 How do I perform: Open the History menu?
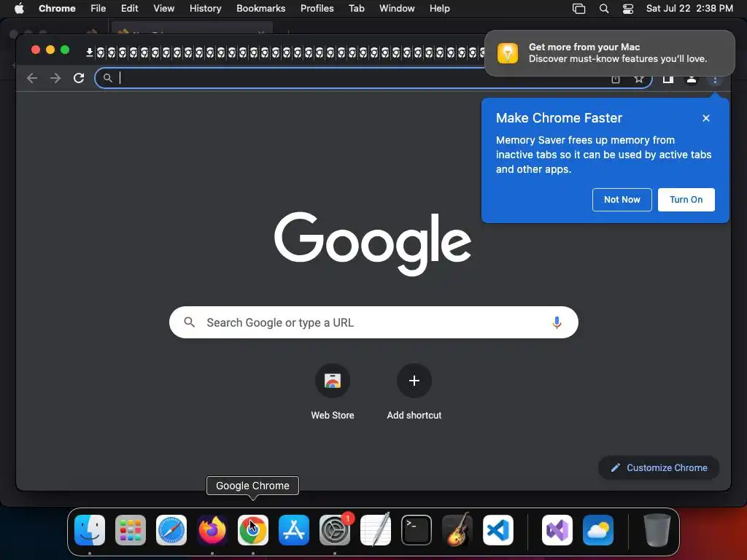[x=205, y=9]
